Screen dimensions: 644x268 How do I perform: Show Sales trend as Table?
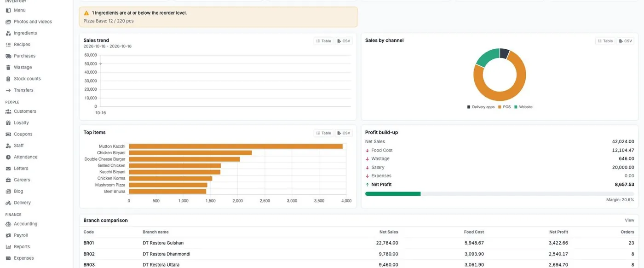pyautogui.click(x=323, y=41)
